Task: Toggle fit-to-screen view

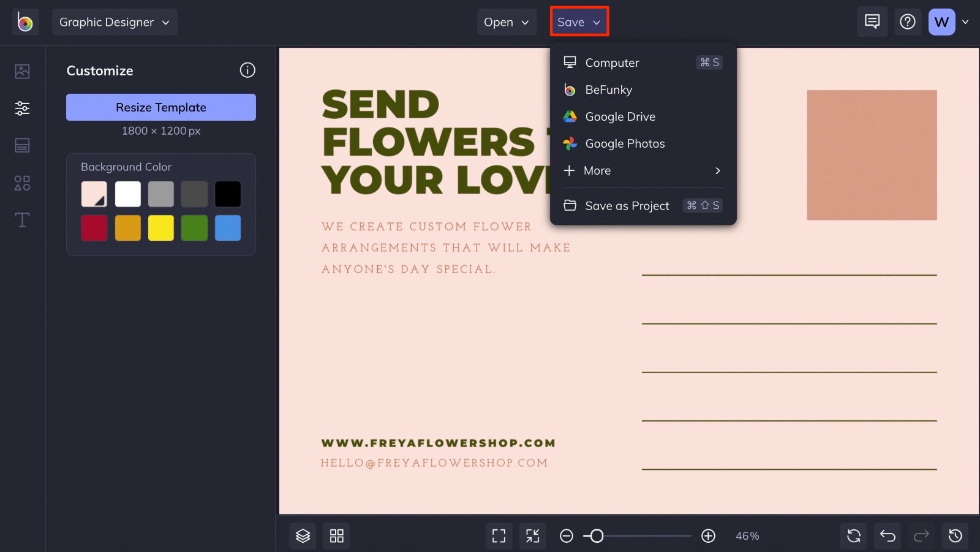Action: [x=532, y=535]
